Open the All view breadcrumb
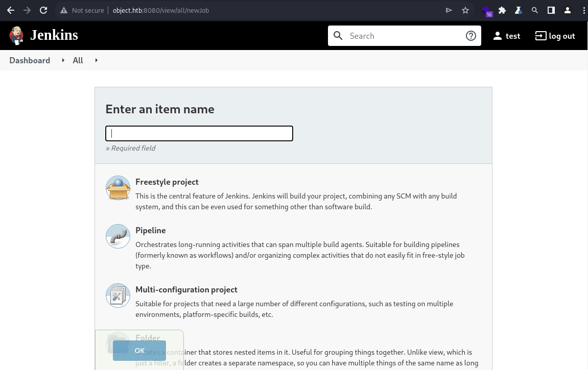The width and height of the screenshot is (588, 370). tap(78, 60)
